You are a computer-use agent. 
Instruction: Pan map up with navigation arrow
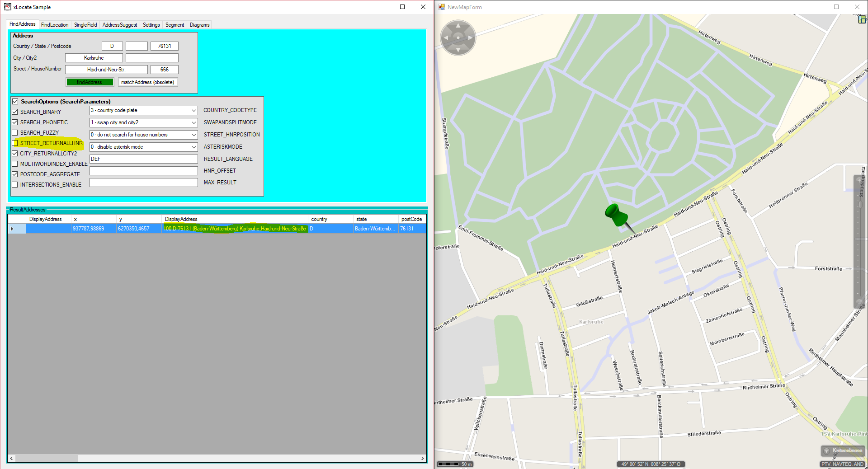458,26
